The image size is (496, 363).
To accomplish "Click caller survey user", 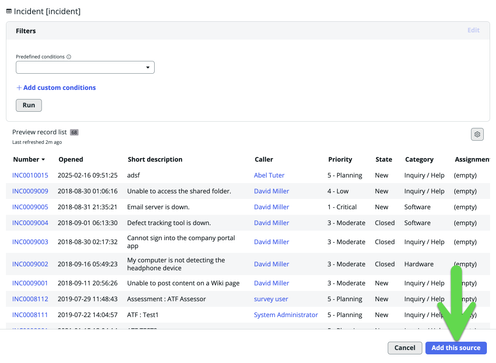I will tap(271, 299).
